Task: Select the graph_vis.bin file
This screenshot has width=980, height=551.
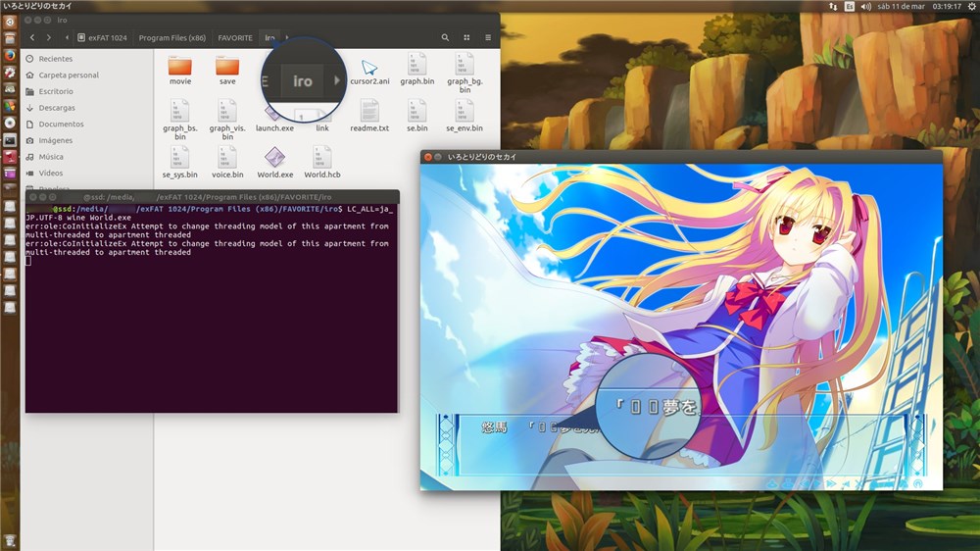Action: tap(227, 120)
